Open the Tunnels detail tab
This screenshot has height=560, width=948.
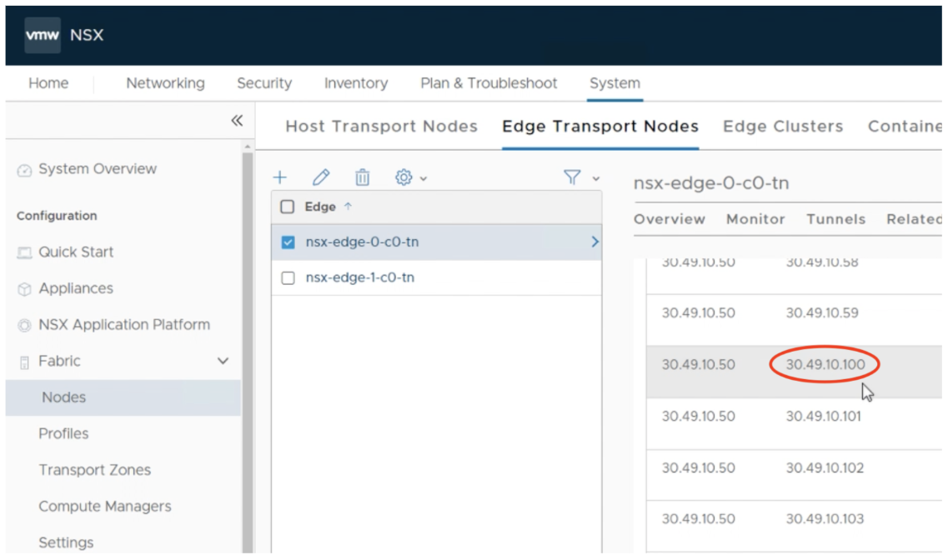[x=835, y=219]
